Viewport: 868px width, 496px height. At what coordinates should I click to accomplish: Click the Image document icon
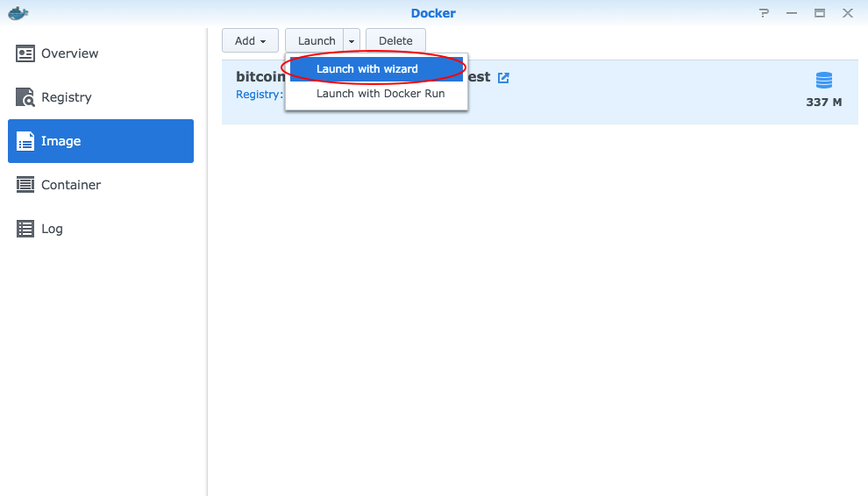point(25,141)
